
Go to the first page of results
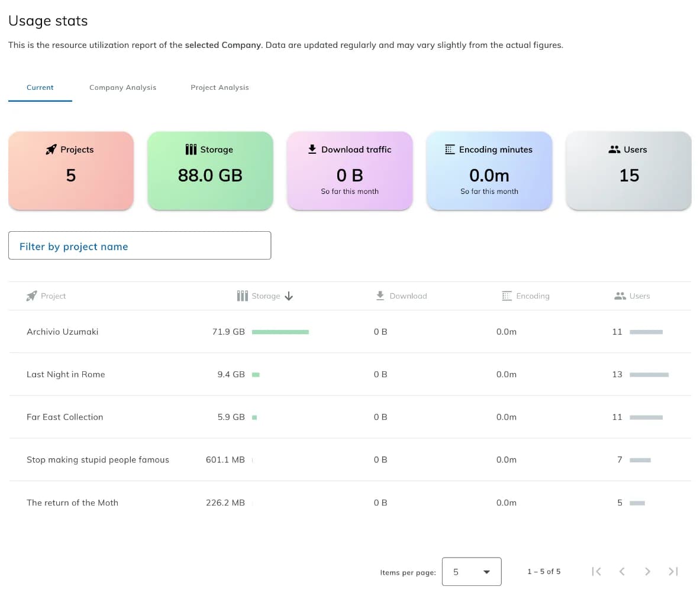[x=596, y=572]
